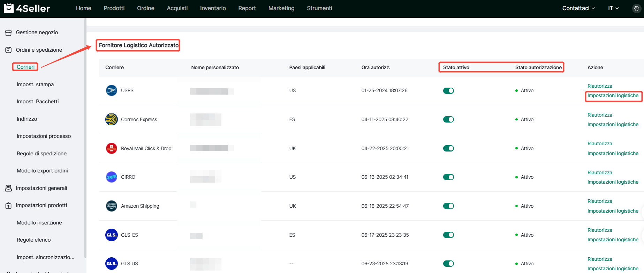
Task: Expand Gestione negozio sidebar section
Action: pos(37,32)
